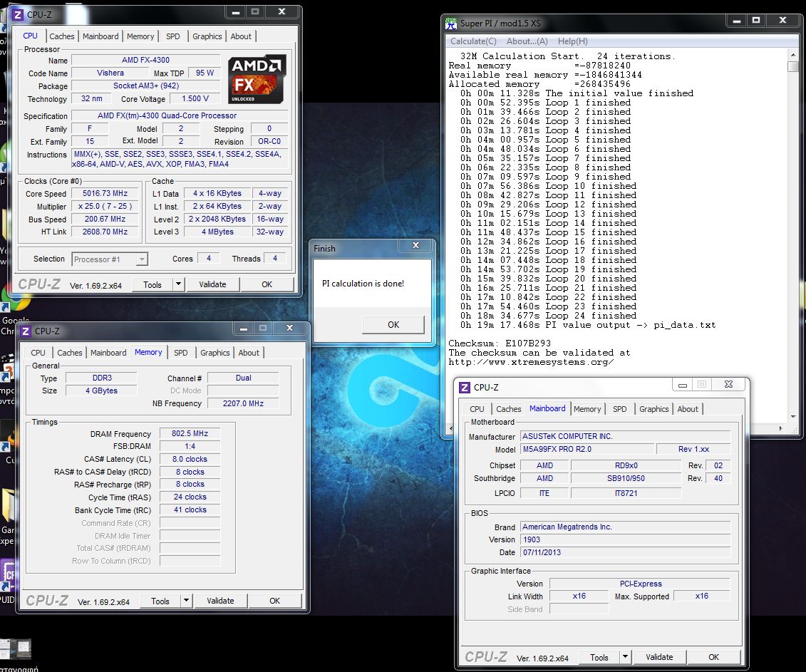Click the motherboard Model value "M5A99FX PRO R2.0"
806x672 pixels.
pyautogui.click(x=587, y=449)
